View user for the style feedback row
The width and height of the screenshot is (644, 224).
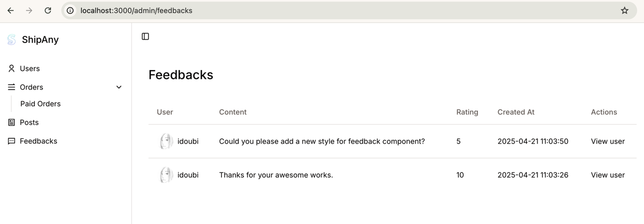(x=608, y=141)
